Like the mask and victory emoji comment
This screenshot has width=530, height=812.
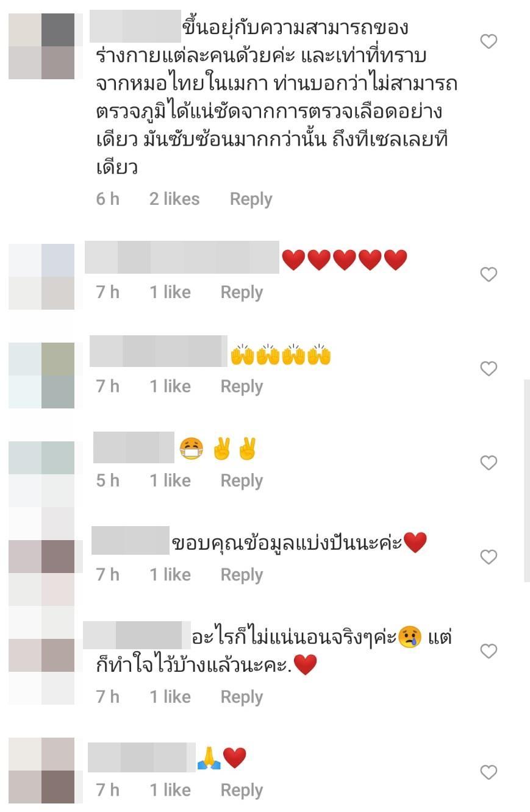(x=489, y=463)
